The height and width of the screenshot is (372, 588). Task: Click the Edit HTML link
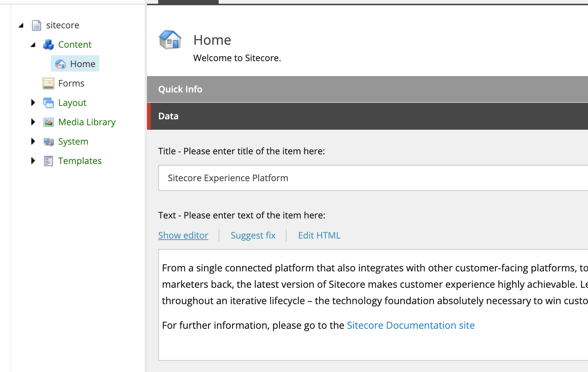(319, 236)
